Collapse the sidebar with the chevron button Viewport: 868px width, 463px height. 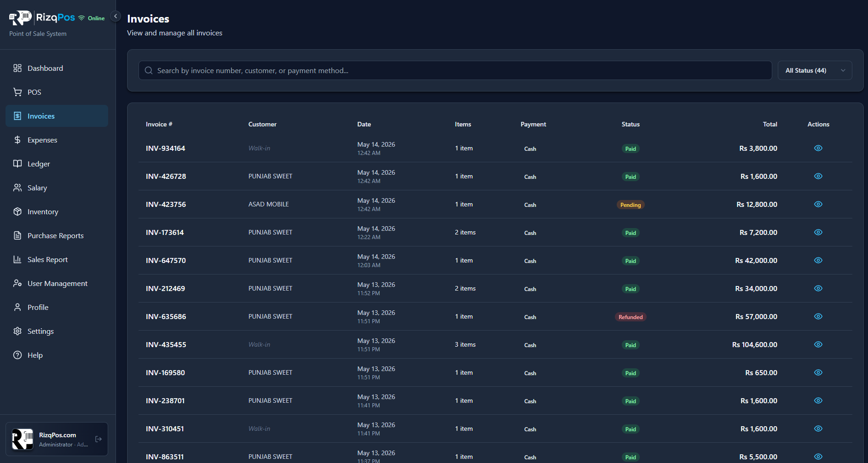[116, 16]
